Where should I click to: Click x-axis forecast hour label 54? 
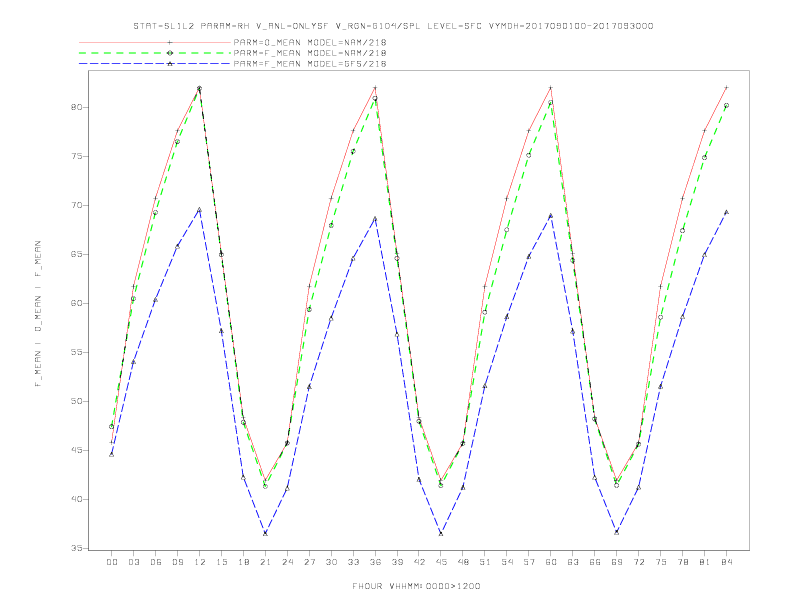pyautogui.click(x=507, y=563)
